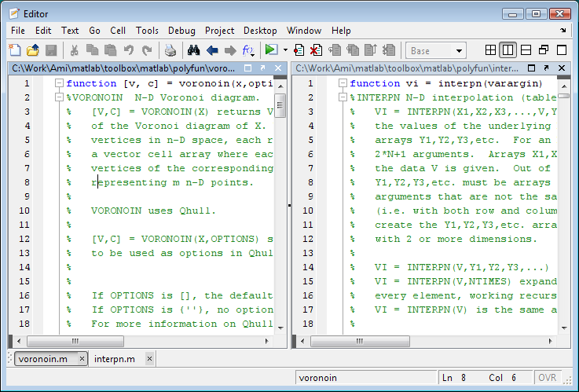This screenshot has width=579, height=392.
Task: Select the top/bottom split tile layout
Action: coord(526,50)
